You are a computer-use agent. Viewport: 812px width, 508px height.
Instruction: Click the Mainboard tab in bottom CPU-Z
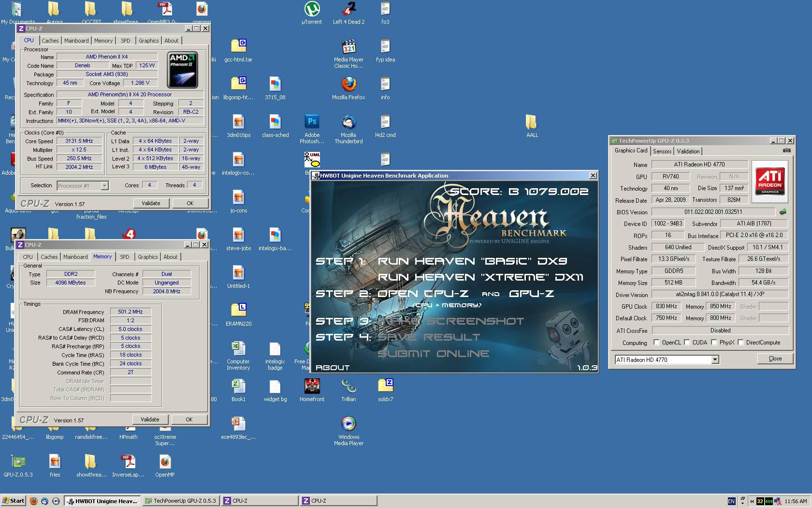coord(75,257)
